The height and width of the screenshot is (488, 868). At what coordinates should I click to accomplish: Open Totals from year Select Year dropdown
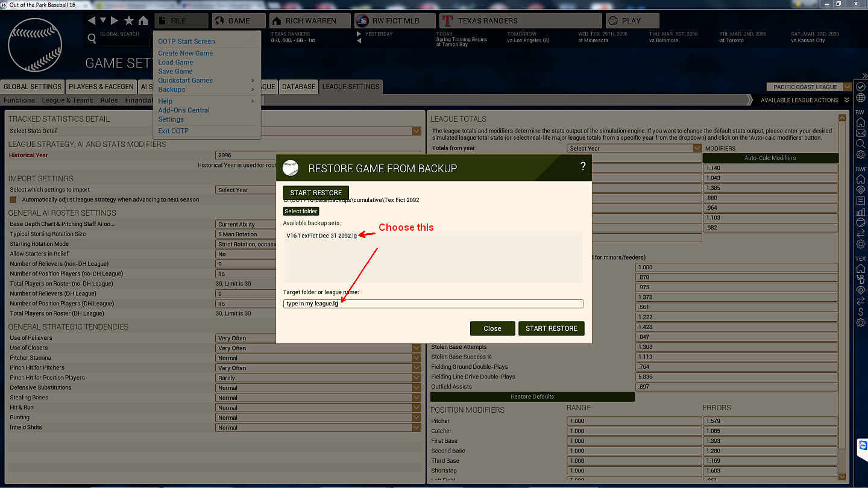pos(635,148)
